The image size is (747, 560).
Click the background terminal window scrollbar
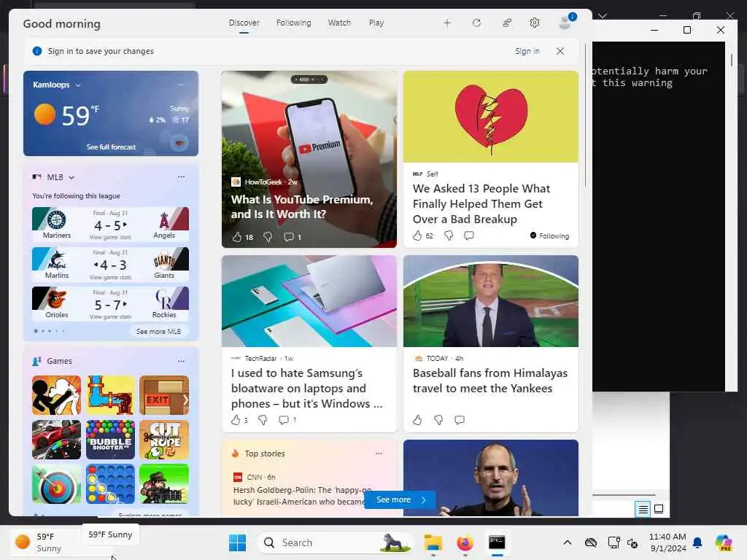pos(731,60)
